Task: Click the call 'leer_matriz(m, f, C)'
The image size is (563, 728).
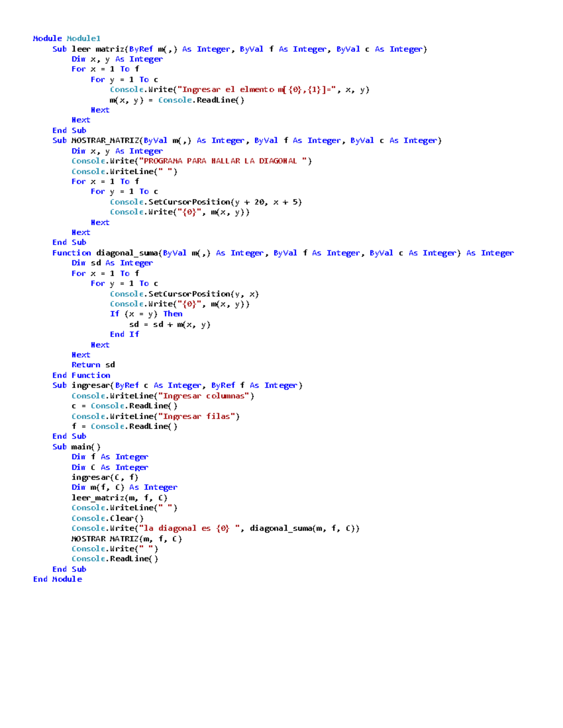Action: coord(120,498)
